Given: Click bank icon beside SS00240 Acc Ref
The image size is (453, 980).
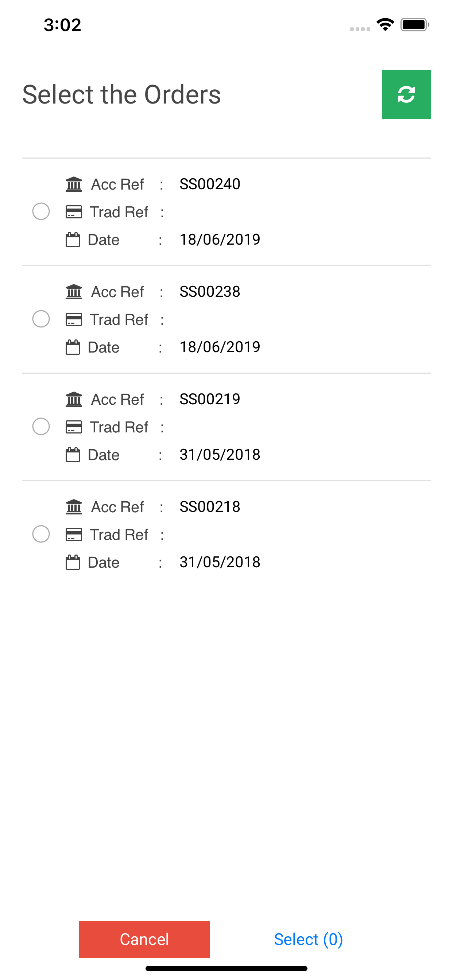Looking at the screenshot, I should [73, 184].
